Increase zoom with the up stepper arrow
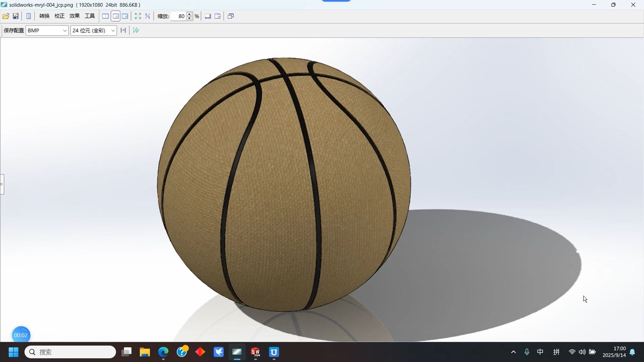The width and height of the screenshot is (644, 362). point(190,14)
